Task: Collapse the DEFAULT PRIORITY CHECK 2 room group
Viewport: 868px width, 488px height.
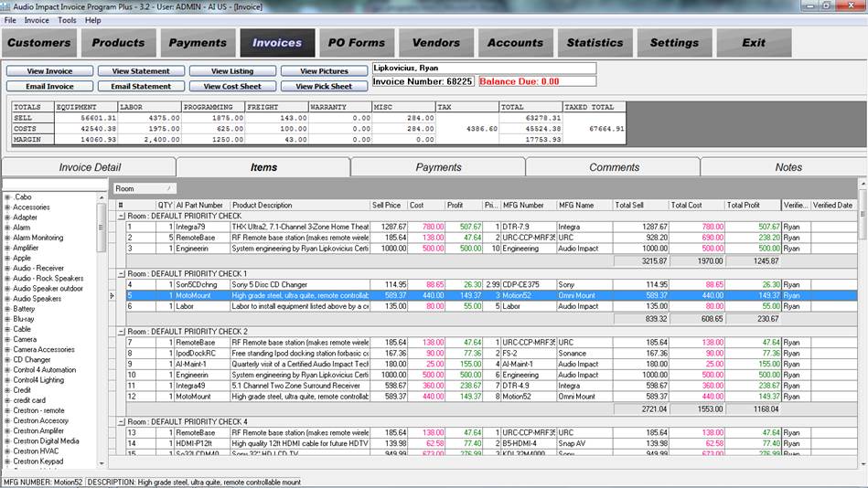Action: (121, 331)
